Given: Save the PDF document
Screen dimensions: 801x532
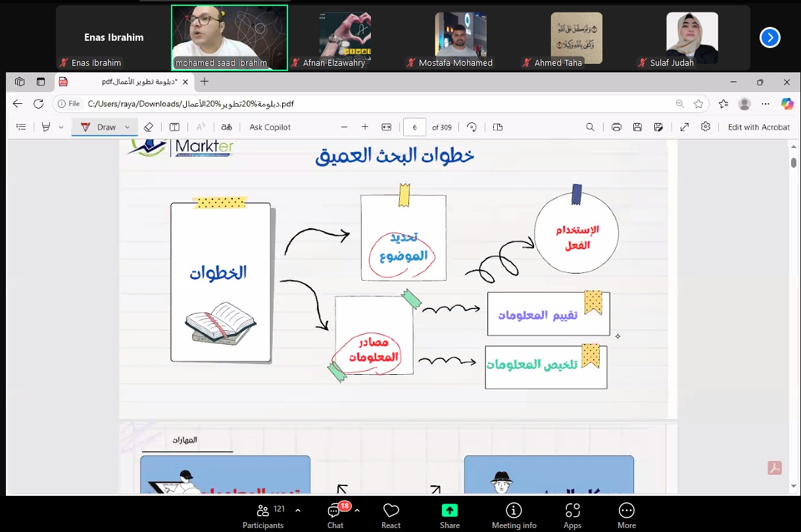Looking at the screenshot, I should 637,127.
